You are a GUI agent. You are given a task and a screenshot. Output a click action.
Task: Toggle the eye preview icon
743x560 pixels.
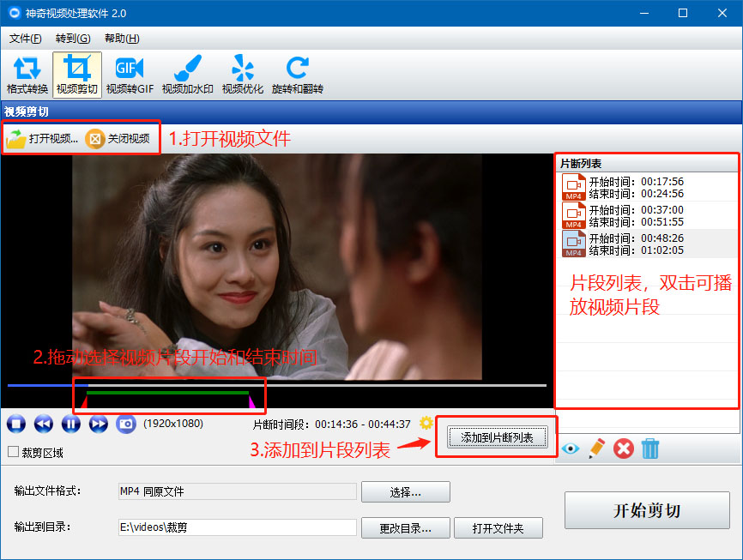click(x=571, y=448)
